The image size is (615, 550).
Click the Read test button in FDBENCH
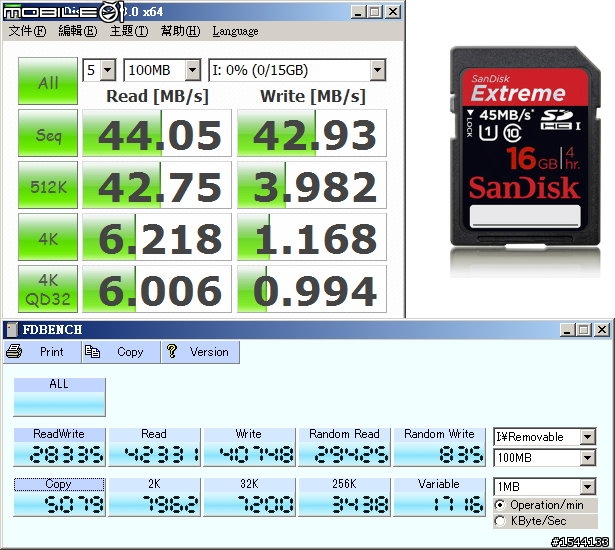(x=154, y=447)
